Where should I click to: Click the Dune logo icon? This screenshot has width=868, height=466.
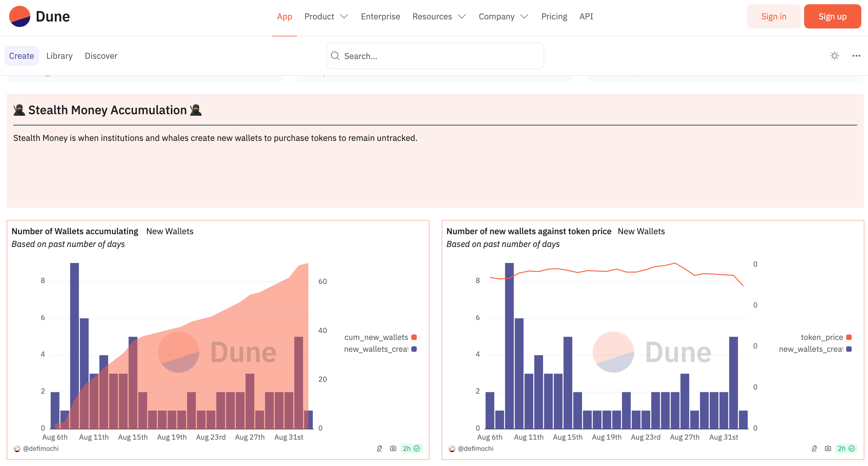click(x=20, y=16)
